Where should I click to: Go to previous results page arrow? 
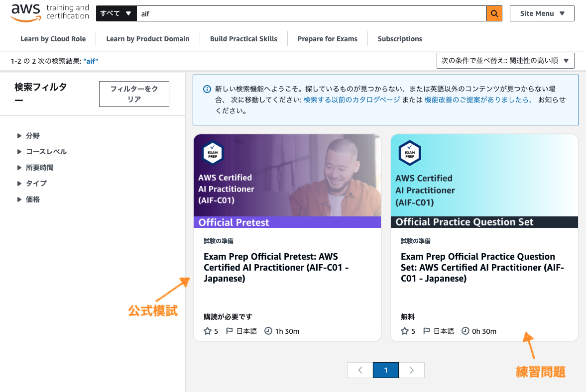coord(360,370)
